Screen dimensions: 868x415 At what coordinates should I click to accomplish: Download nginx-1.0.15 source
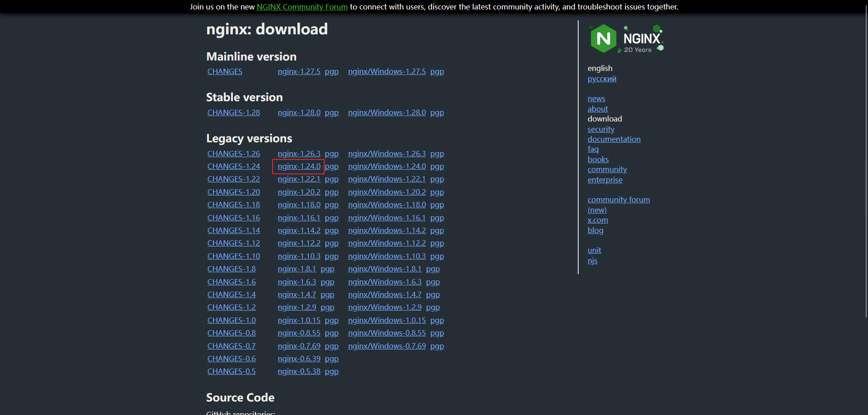click(299, 320)
